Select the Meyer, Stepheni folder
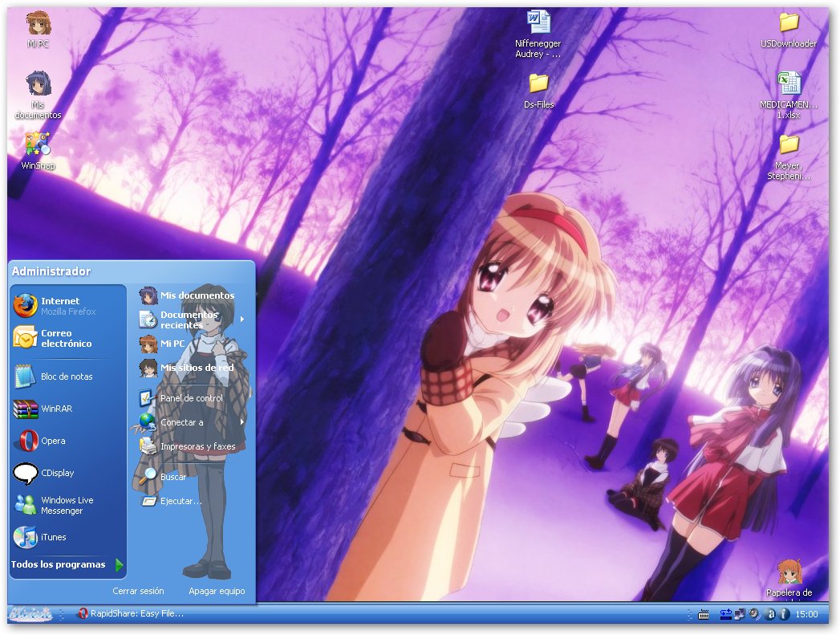This screenshot has height=635, width=840. 789,157
